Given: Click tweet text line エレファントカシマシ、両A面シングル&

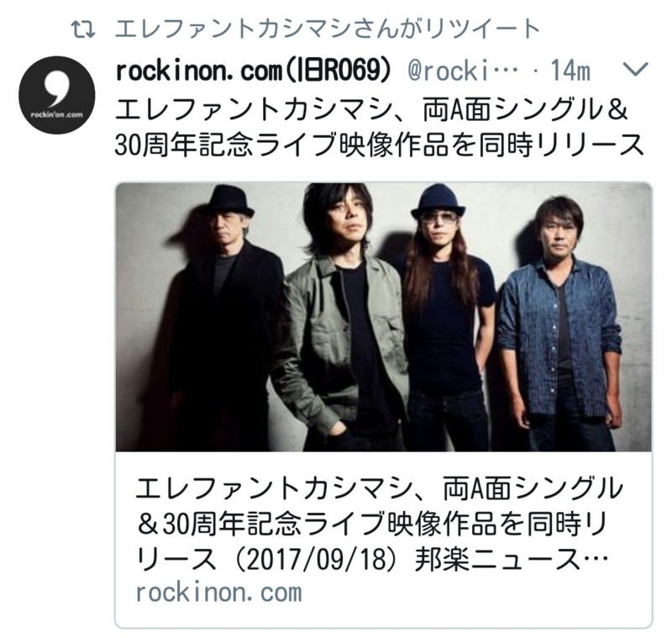Looking at the screenshot, I should coord(371,109).
